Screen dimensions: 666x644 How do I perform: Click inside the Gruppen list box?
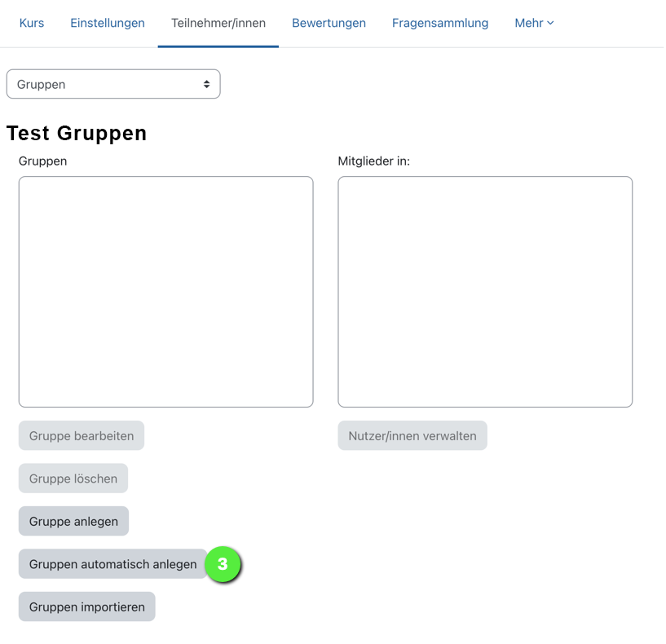pyautogui.click(x=165, y=291)
